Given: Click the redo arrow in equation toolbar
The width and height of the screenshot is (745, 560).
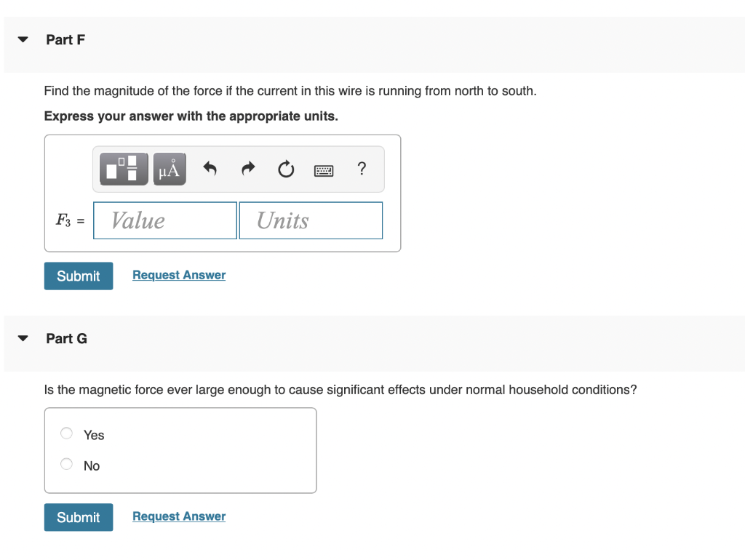Looking at the screenshot, I should pyautogui.click(x=247, y=169).
